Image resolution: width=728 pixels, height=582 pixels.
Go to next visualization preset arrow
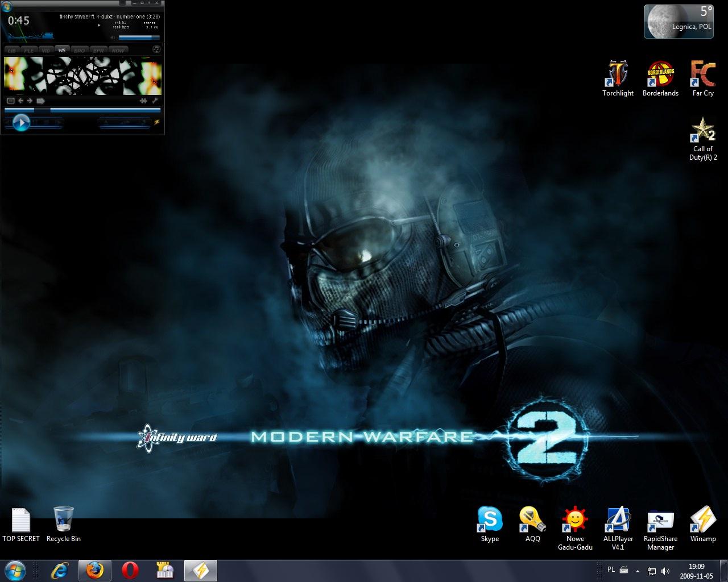pos(29,101)
